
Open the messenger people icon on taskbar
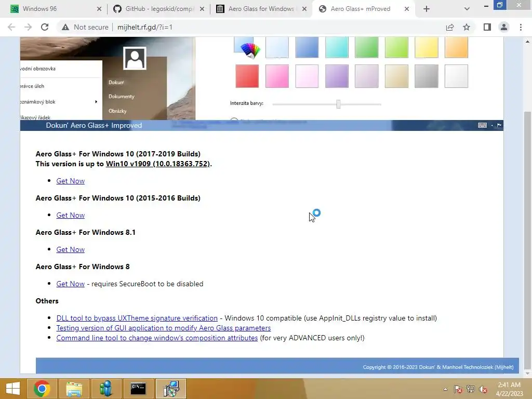[x=106, y=389]
